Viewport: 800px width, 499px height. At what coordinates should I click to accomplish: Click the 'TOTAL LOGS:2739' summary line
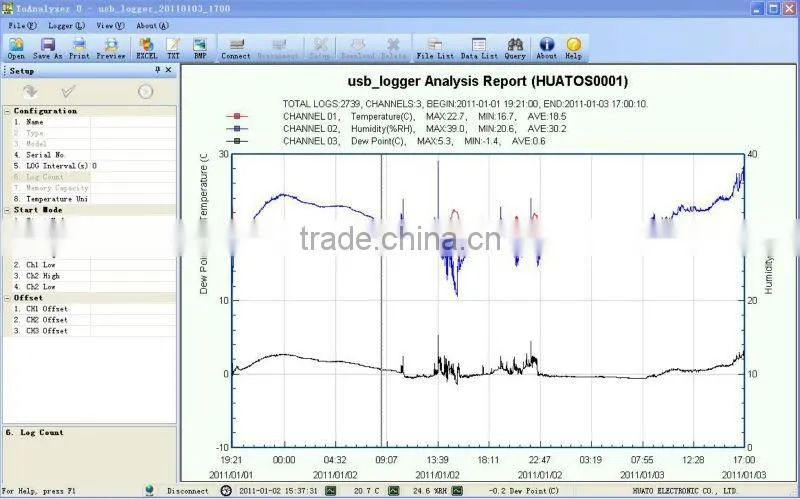click(465, 104)
